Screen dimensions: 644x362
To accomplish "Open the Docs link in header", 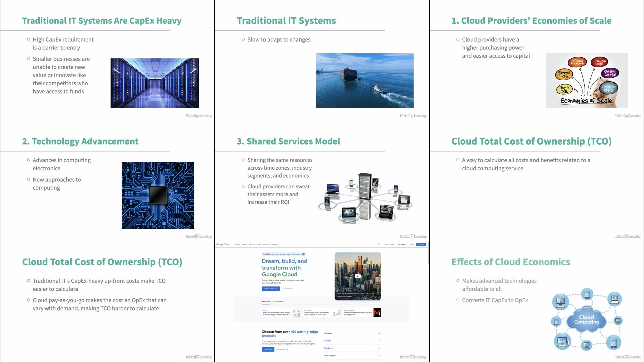I will point(387,245).
